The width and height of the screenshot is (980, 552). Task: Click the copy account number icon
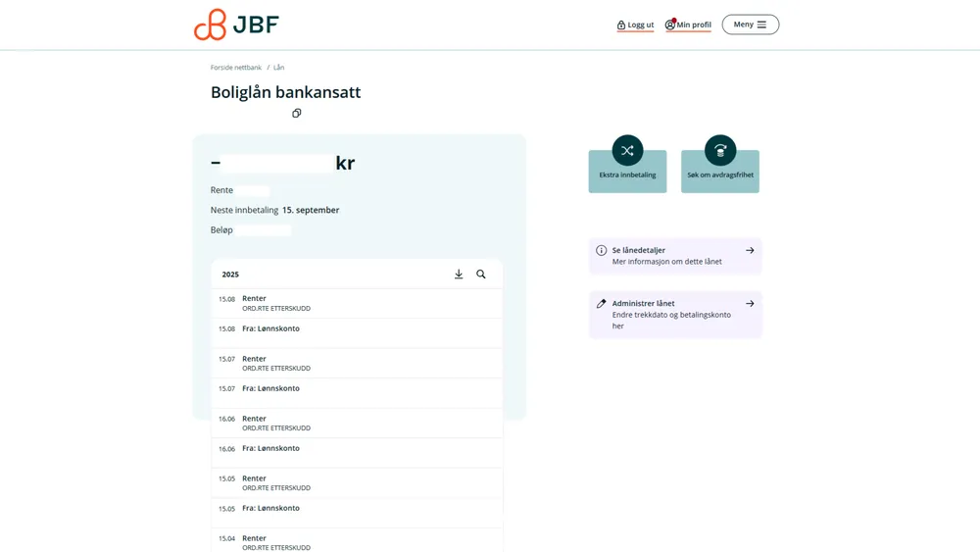pos(296,114)
